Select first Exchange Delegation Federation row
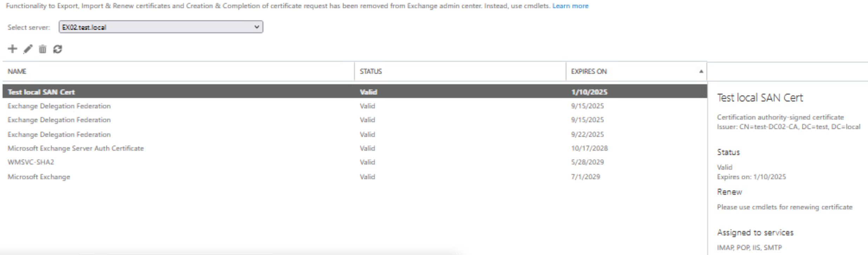 tap(59, 106)
